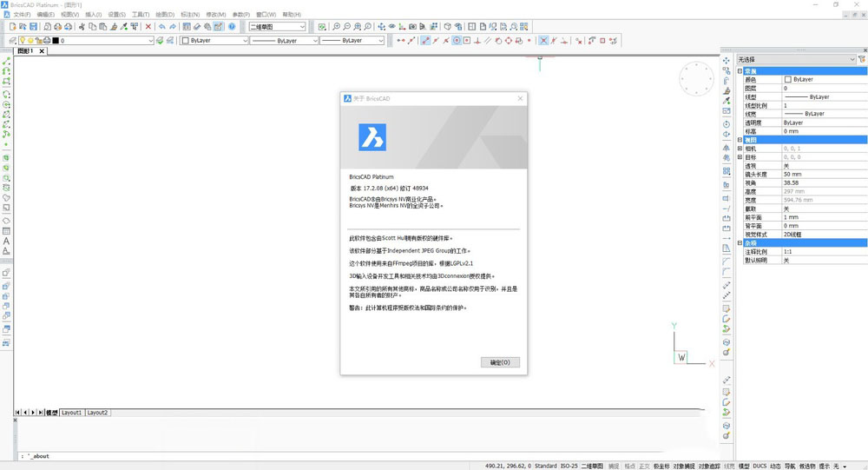Click the layer manager icon beside layer dropdown
868x470 pixels.
(x=11, y=41)
